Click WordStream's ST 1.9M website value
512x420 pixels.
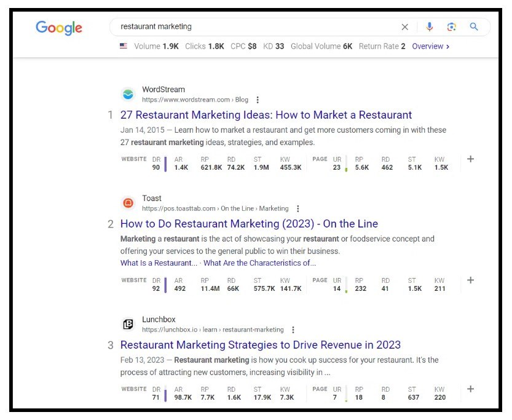(x=261, y=167)
